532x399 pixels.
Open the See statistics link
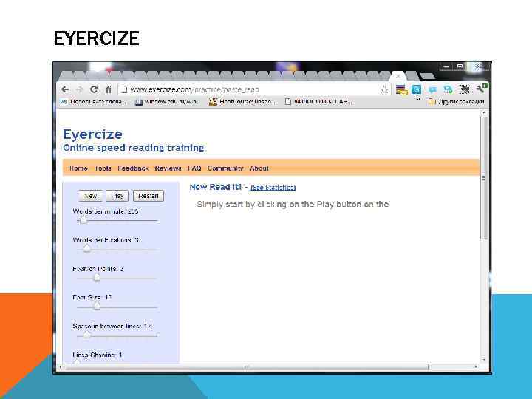pyautogui.click(x=273, y=188)
